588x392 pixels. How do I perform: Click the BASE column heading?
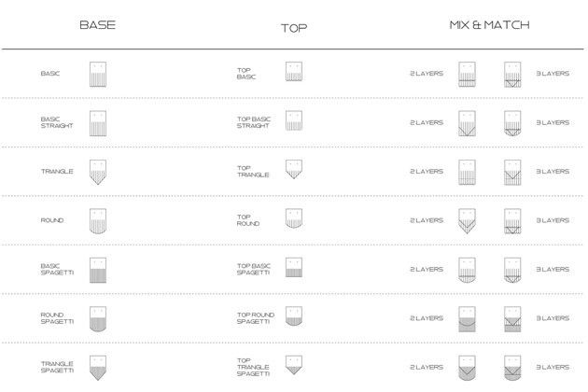pos(97,25)
